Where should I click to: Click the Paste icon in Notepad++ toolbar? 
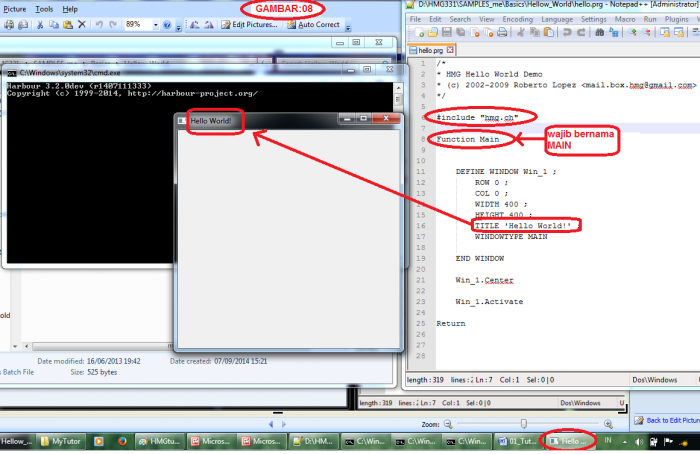tap(549, 32)
